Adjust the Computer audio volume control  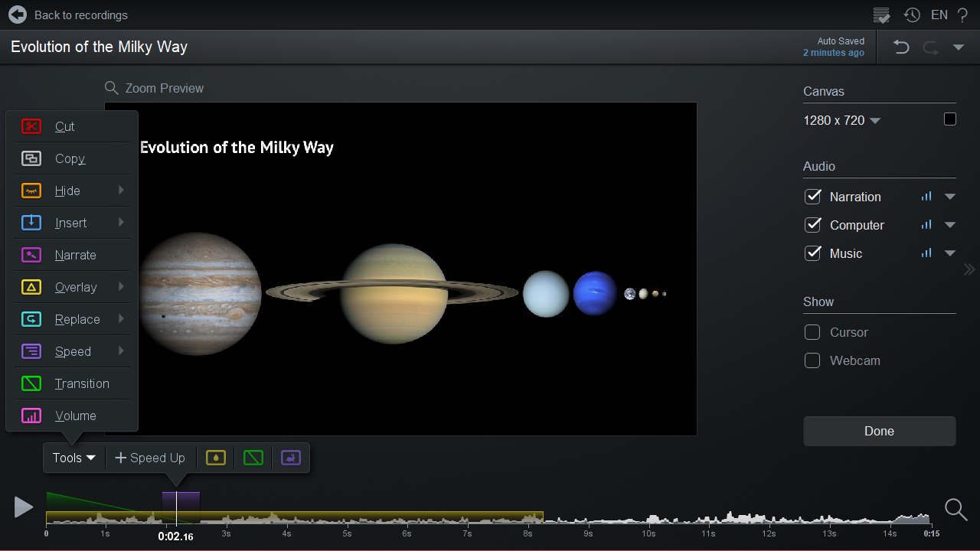tap(925, 224)
